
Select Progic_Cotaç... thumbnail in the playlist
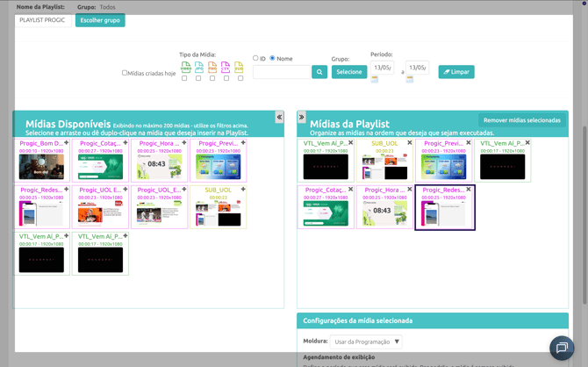click(x=326, y=213)
